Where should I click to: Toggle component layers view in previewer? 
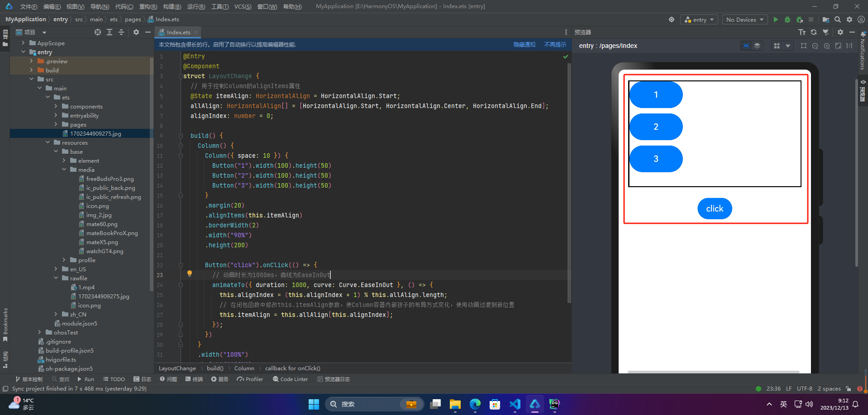757,46
